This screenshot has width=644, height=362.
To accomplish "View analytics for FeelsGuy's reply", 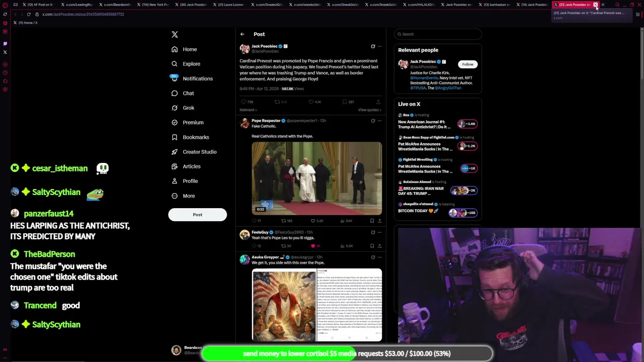I will click(x=347, y=246).
